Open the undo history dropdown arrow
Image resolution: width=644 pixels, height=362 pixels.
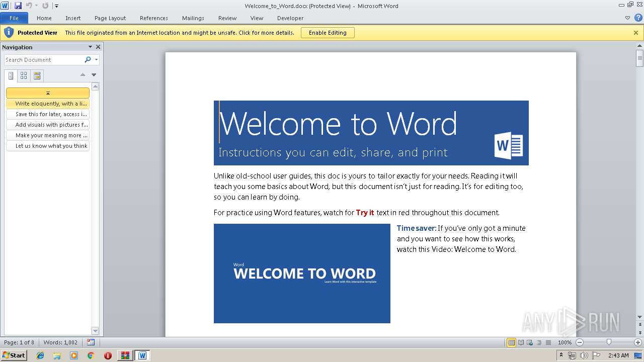(x=36, y=6)
